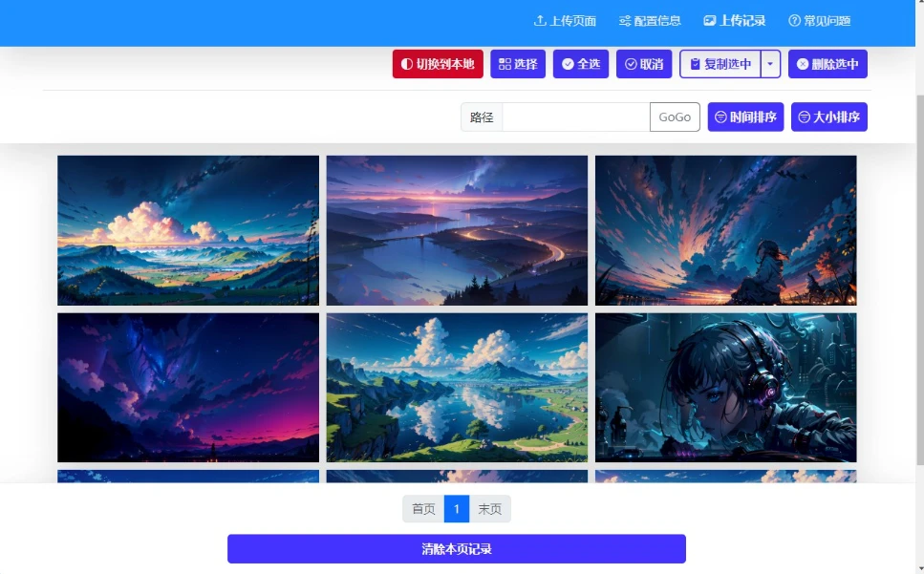The height and width of the screenshot is (574, 924).
Task: Switch to 上传记录 upload records
Action: (x=735, y=21)
